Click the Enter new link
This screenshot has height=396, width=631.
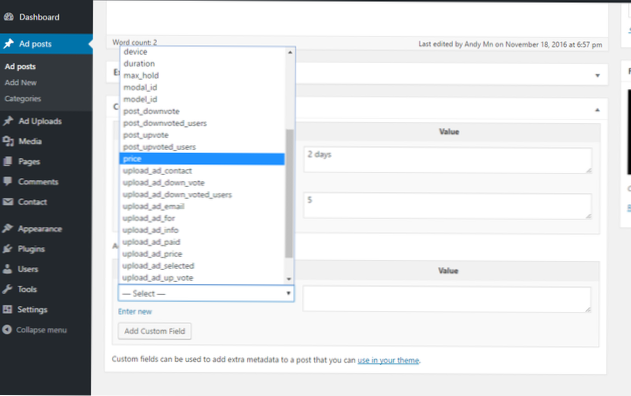click(x=135, y=311)
